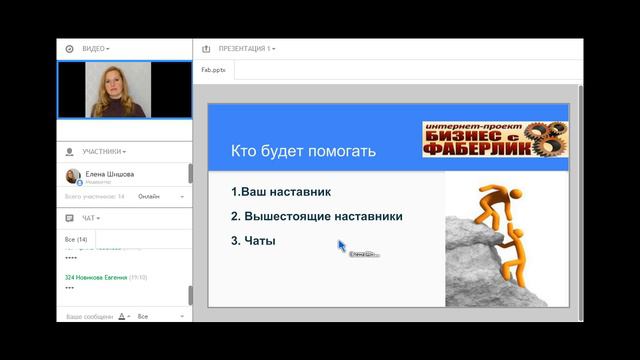This screenshot has height=360, width=640.
Task: Open the ПРЕЗЕНТАЦИЯ 1 dropdown menu
Action: (247, 49)
